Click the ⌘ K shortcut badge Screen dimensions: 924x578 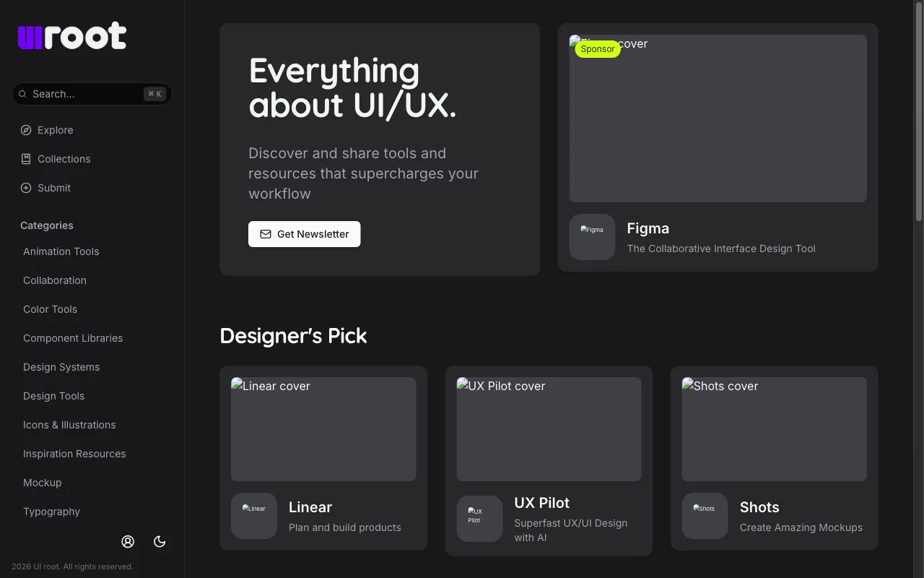(154, 94)
